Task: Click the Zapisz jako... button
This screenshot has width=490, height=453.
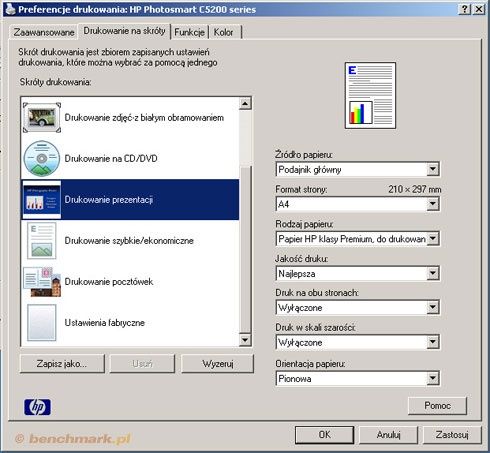Action: (x=62, y=363)
